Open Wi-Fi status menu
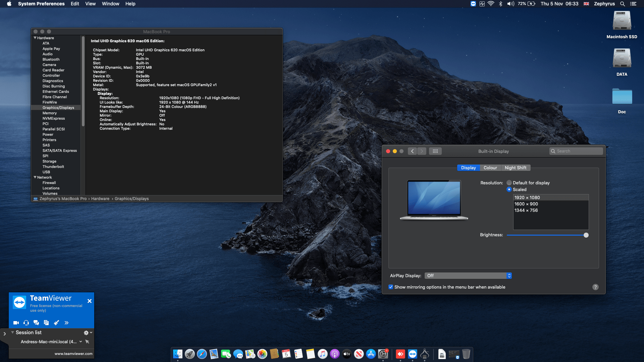 click(491, 4)
